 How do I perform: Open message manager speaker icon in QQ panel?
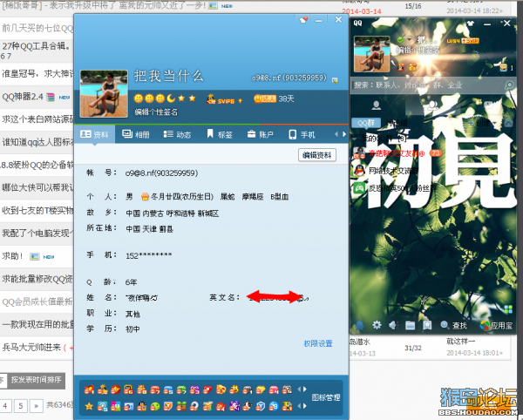[393, 325]
